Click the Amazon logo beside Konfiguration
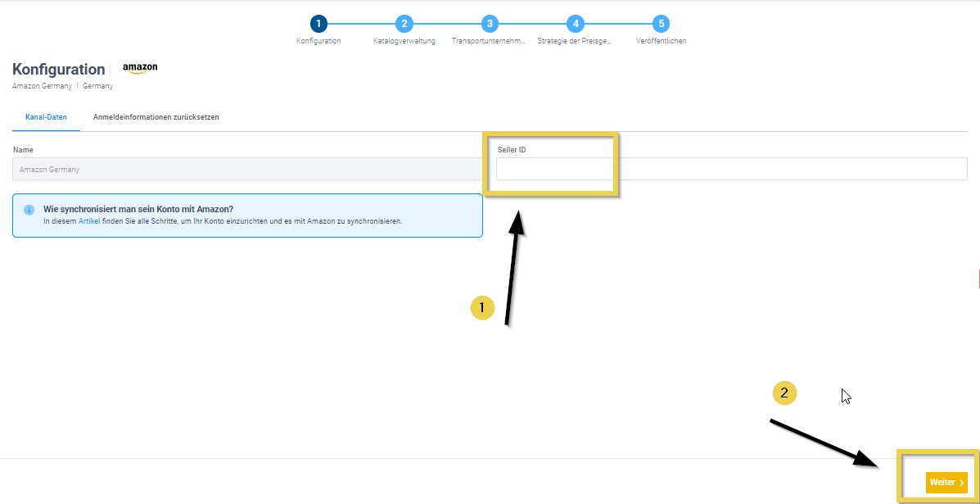 click(x=140, y=69)
